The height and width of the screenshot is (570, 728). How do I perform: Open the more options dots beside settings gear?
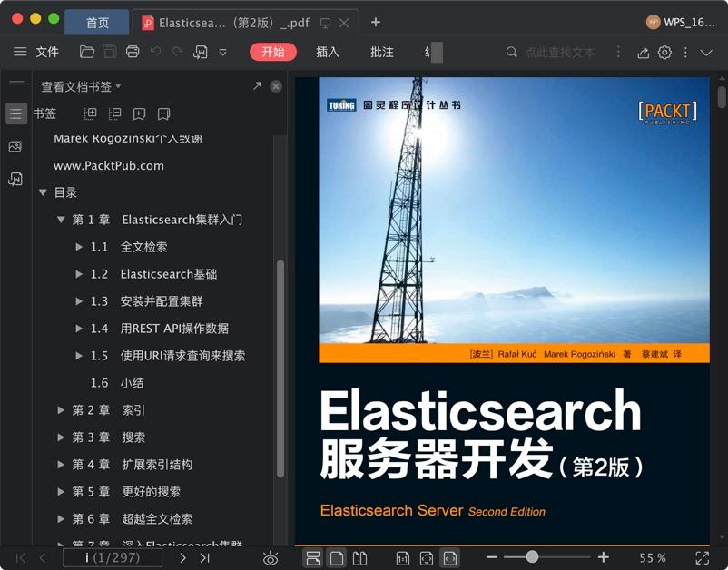pos(685,52)
